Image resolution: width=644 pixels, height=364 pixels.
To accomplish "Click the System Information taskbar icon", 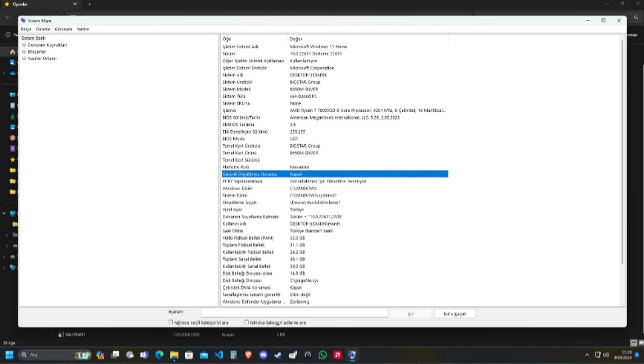I will (x=352, y=354).
